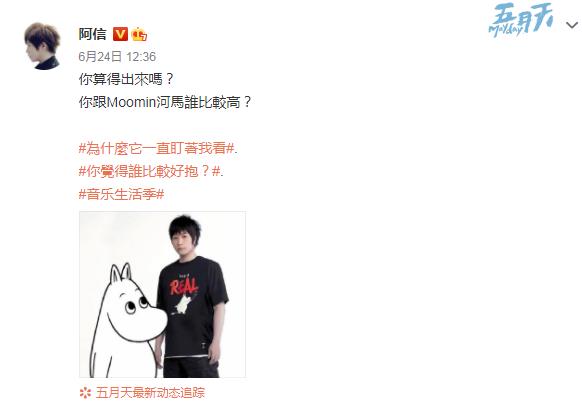Click the flower icon beside 五月天最新动态追踪

pos(85,393)
